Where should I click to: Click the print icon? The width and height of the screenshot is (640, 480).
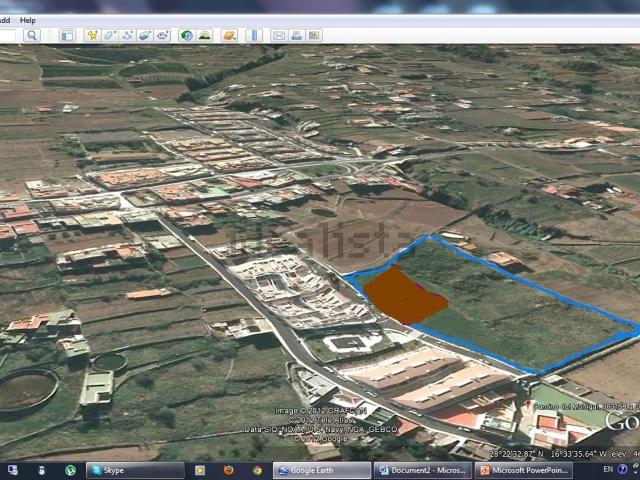[297, 35]
